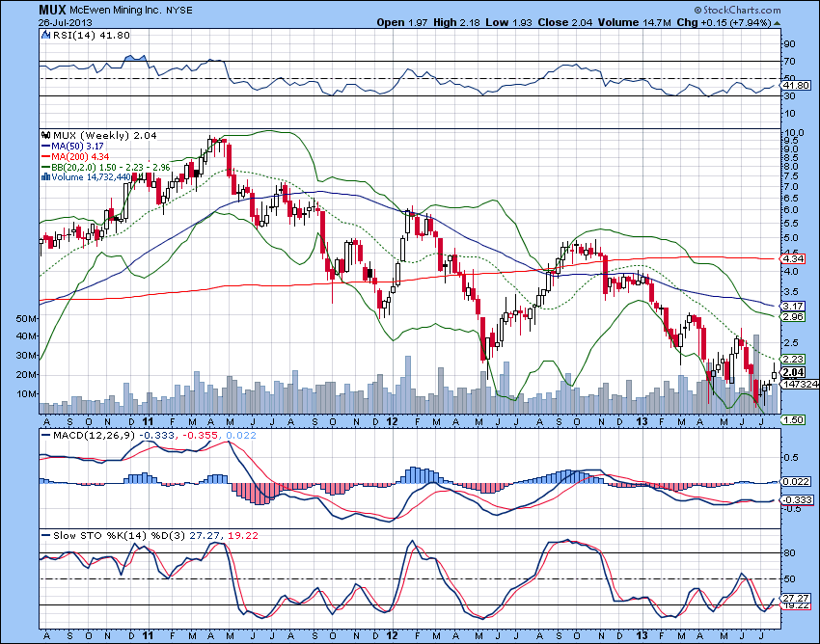Viewport: 820px width, 644px height.
Task: Click the 147324 volume tag on the right axis
Action: (800, 384)
